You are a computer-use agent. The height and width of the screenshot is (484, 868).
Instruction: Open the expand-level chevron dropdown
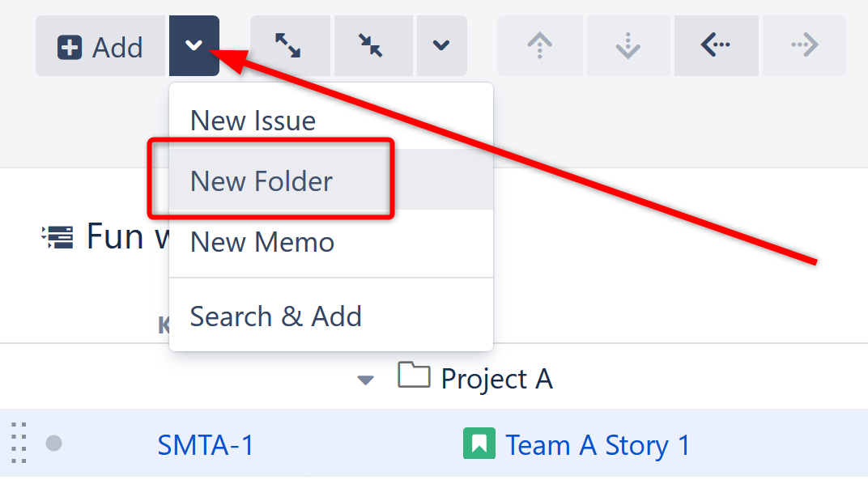coord(441,45)
